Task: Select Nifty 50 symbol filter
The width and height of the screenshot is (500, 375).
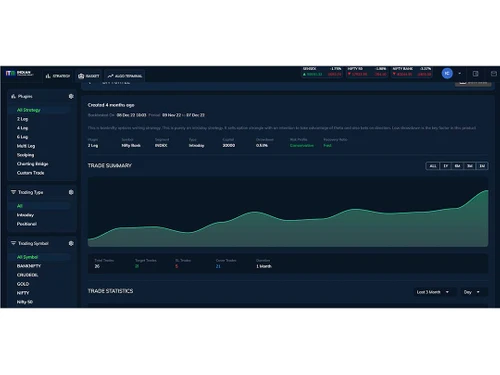Action: tap(25, 302)
